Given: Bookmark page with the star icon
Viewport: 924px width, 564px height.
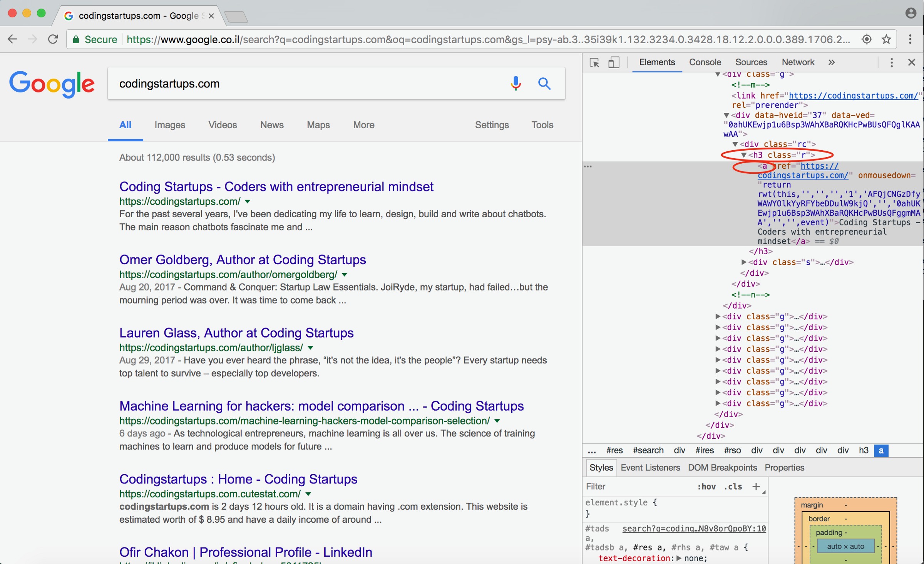Looking at the screenshot, I should pos(886,39).
